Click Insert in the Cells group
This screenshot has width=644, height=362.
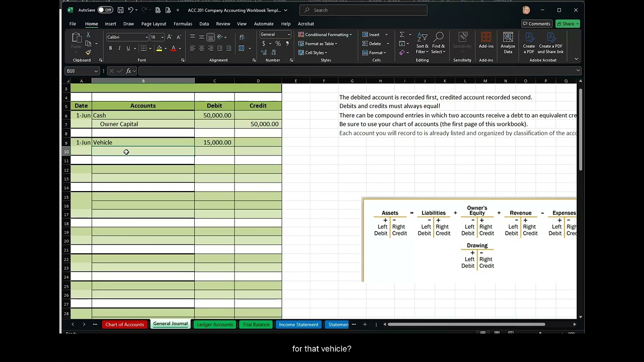pyautogui.click(x=375, y=35)
